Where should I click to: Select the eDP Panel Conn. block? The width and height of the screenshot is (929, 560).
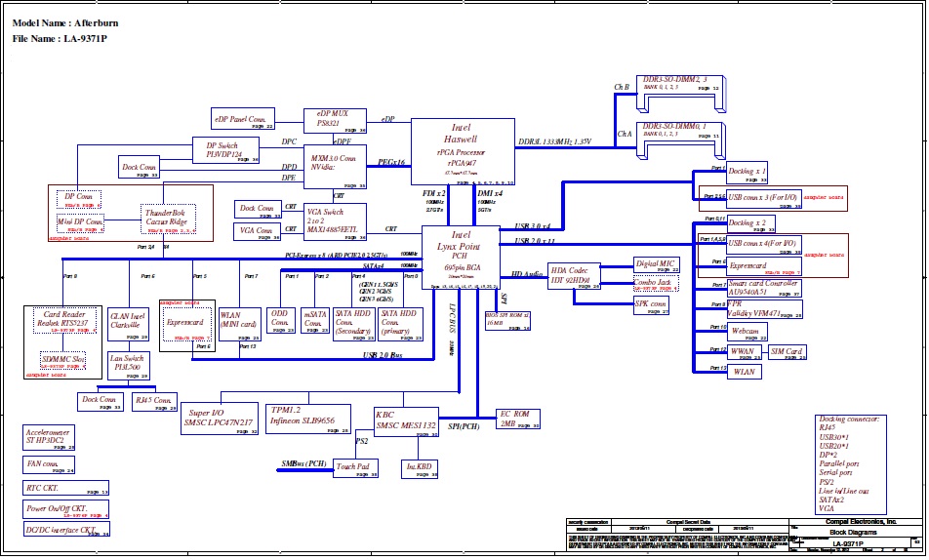click(x=243, y=119)
